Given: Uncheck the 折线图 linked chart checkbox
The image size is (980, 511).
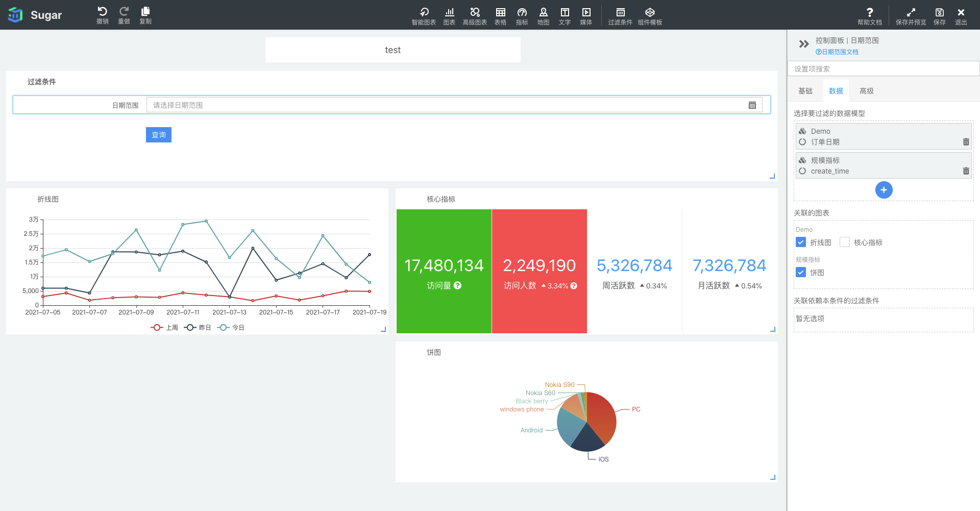Looking at the screenshot, I should click(x=801, y=242).
